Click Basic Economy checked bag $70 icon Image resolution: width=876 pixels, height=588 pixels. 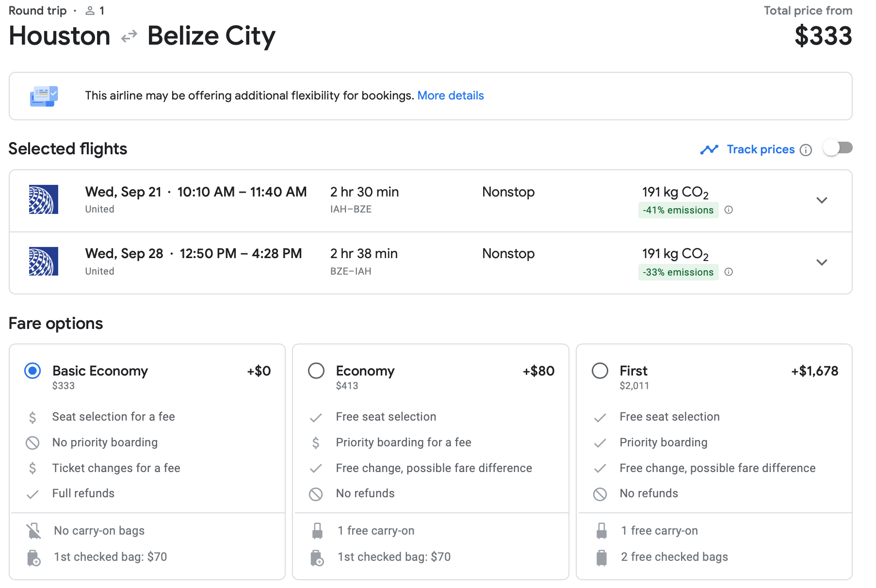(33, 558)
